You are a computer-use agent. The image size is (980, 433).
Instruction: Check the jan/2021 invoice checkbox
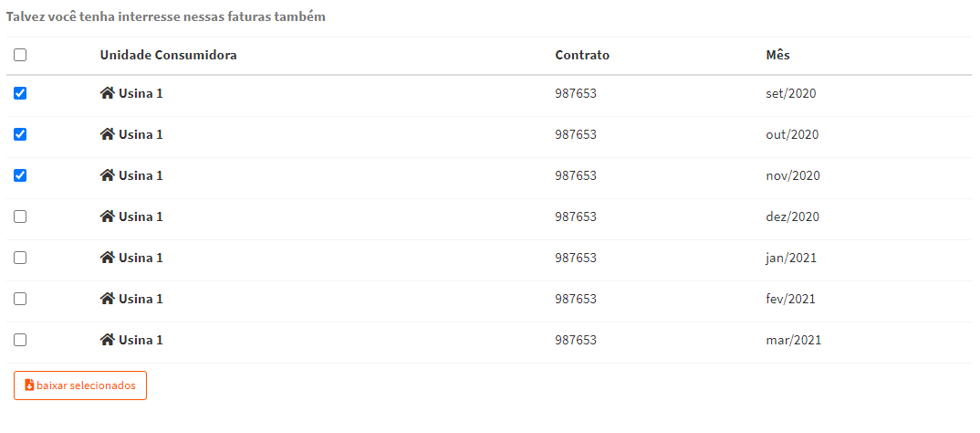(20, 258)
